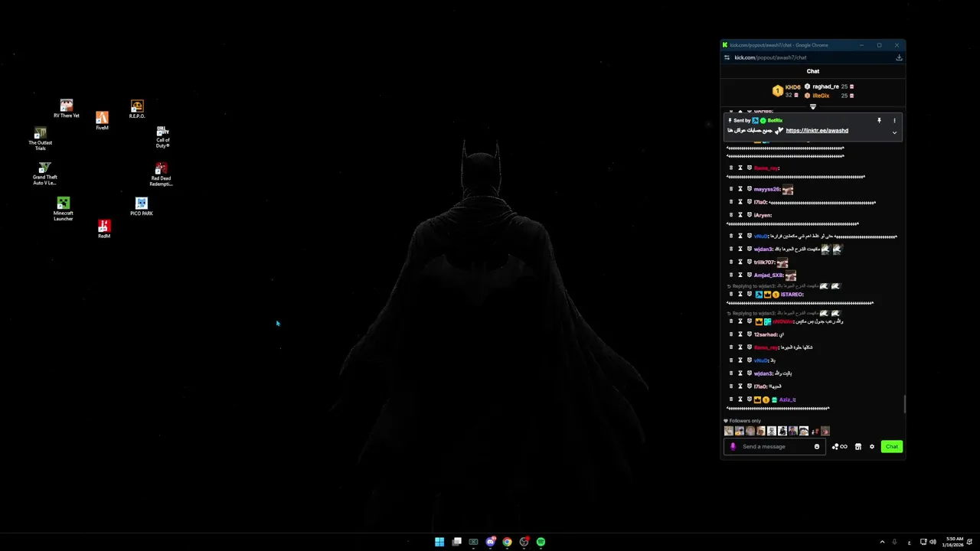Click ISTAREO username in chat
Viewport: 980px width, 551px height.
click(792, 295)
